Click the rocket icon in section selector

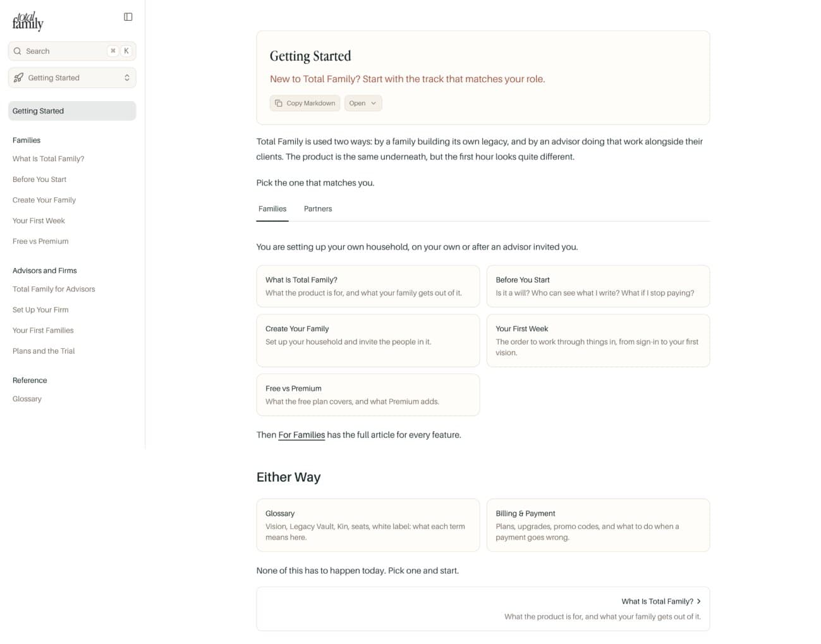click(x=19, y=78)
